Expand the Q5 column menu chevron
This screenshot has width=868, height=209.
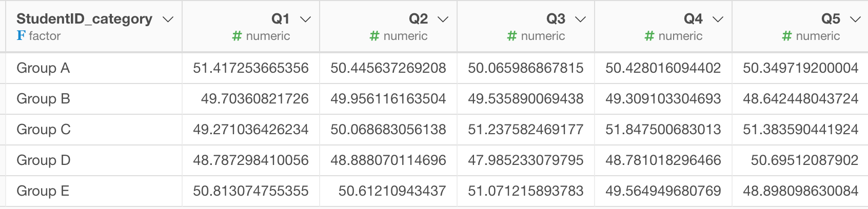click(x=855, y=19)
